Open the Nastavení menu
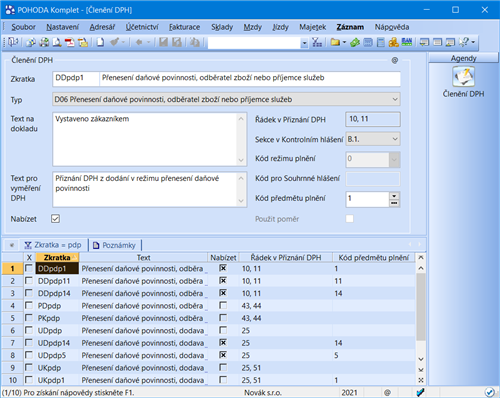The width and height of the screenshot is (500, 398). click(63, 27)
